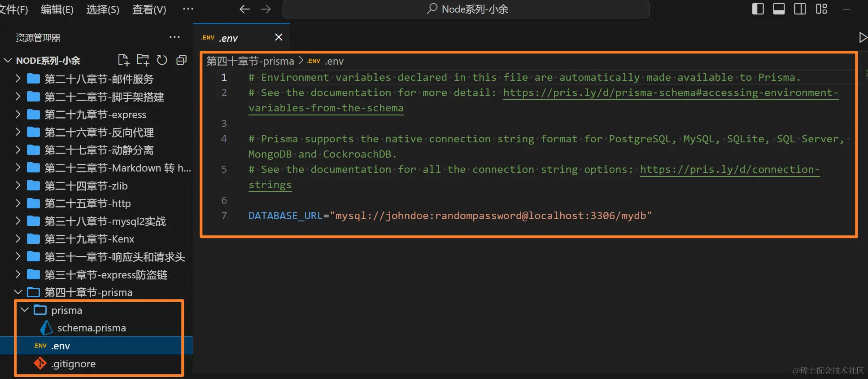Open the 文件(F) menu
Screen dimensions: 868x379
pos(13,9)
